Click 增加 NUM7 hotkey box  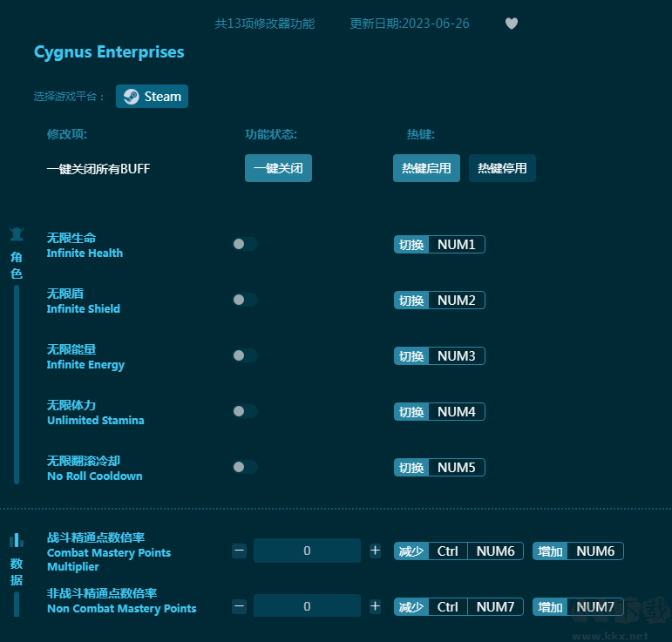pyautogui.click(x=595, y=607)
